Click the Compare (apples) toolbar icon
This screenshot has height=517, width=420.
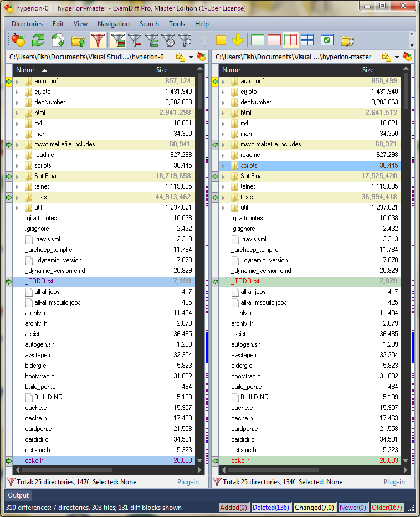click(x=18, y=40)
